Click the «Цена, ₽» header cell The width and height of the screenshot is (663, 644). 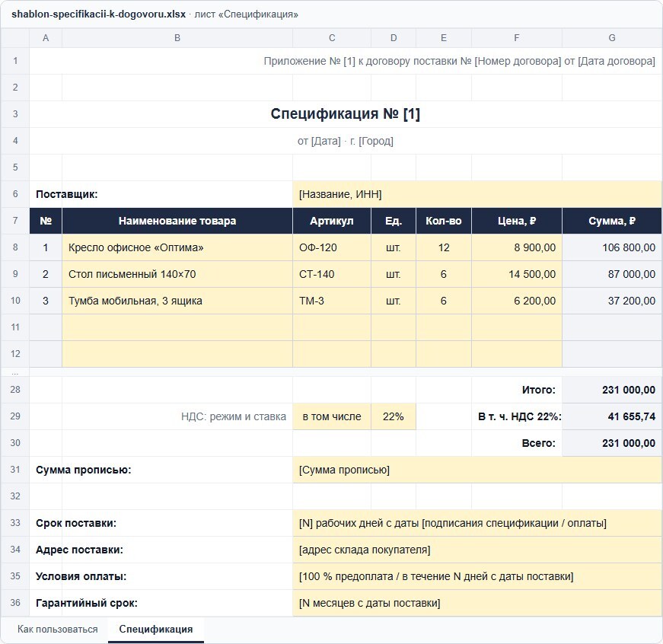point(517,221)
